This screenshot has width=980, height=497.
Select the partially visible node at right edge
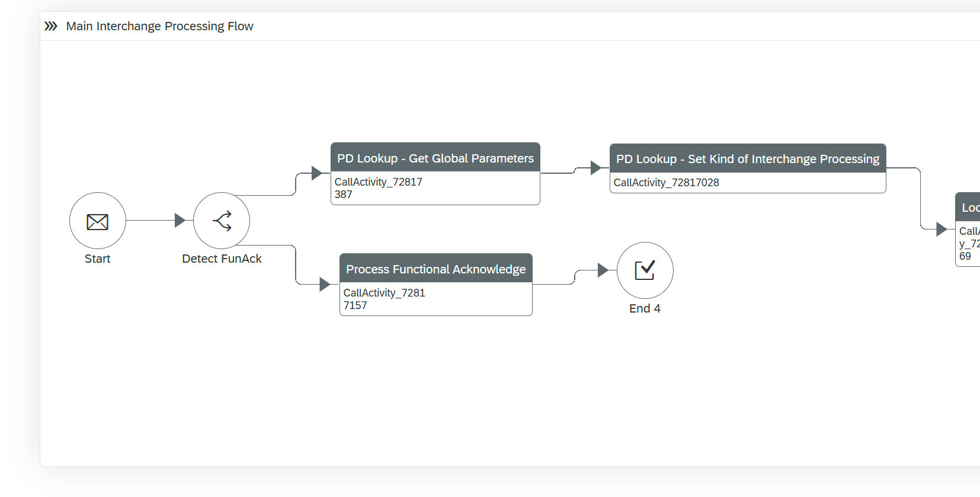pos(968,230)
